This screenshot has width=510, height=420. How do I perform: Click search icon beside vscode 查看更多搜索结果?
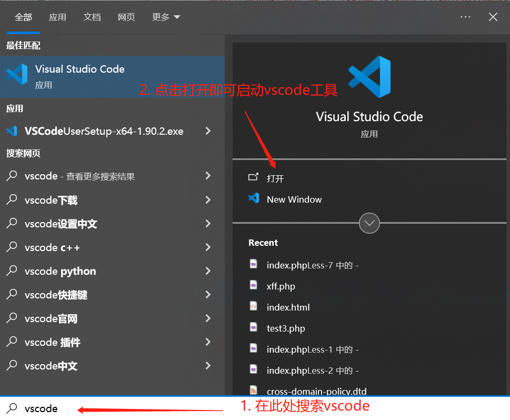pyautogui.click(x=12, y=176)
